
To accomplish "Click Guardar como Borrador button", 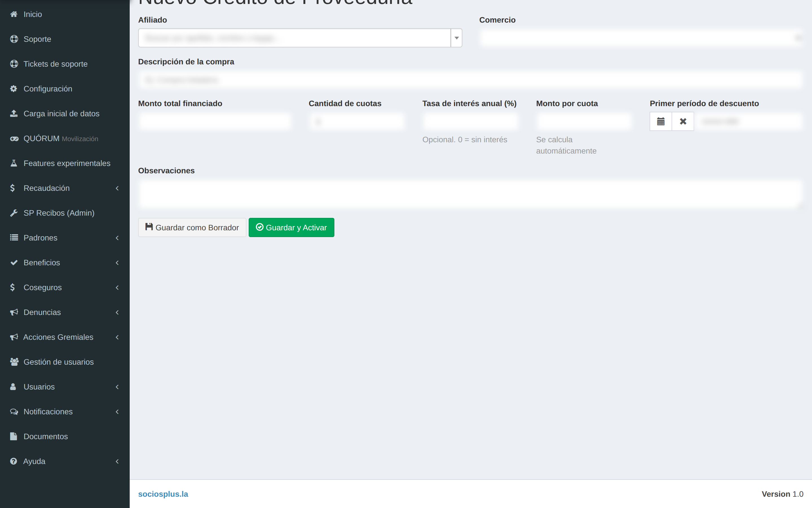I will tap(192, 227).
